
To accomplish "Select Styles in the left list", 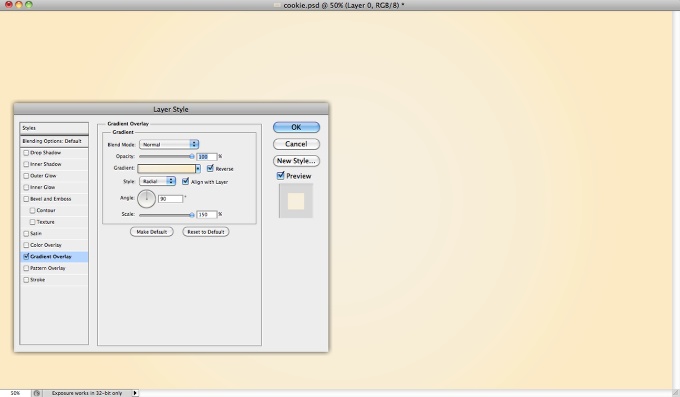I will coord(54,128).
